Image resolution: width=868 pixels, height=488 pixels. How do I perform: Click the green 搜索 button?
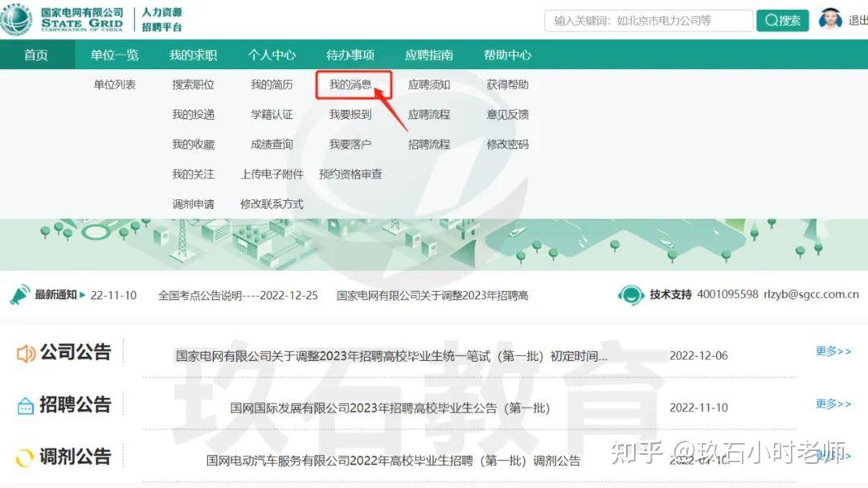click(x=782, y=20)
